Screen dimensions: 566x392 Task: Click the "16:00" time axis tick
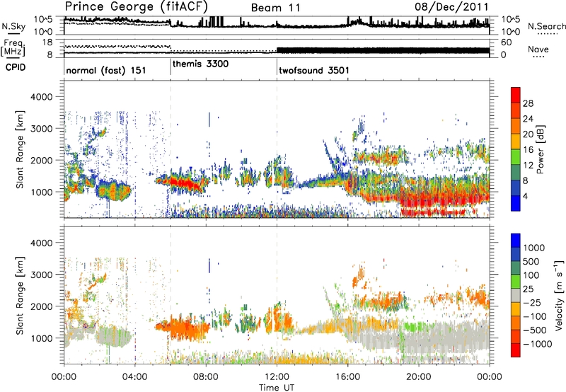click(x=347, y=377)
